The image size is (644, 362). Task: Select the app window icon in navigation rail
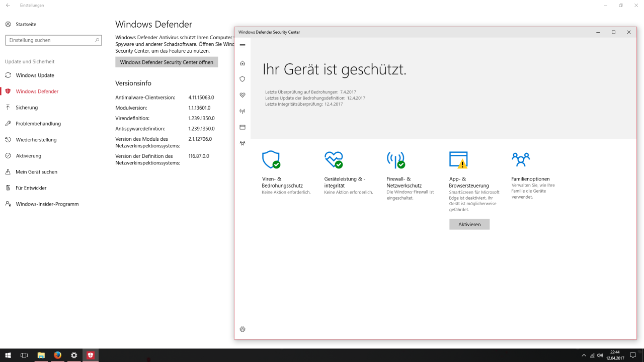click(x=243, y=127)
